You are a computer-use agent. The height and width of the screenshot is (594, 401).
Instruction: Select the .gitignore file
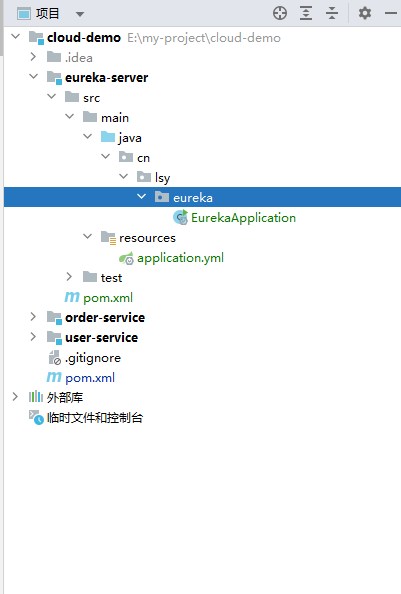93,358
